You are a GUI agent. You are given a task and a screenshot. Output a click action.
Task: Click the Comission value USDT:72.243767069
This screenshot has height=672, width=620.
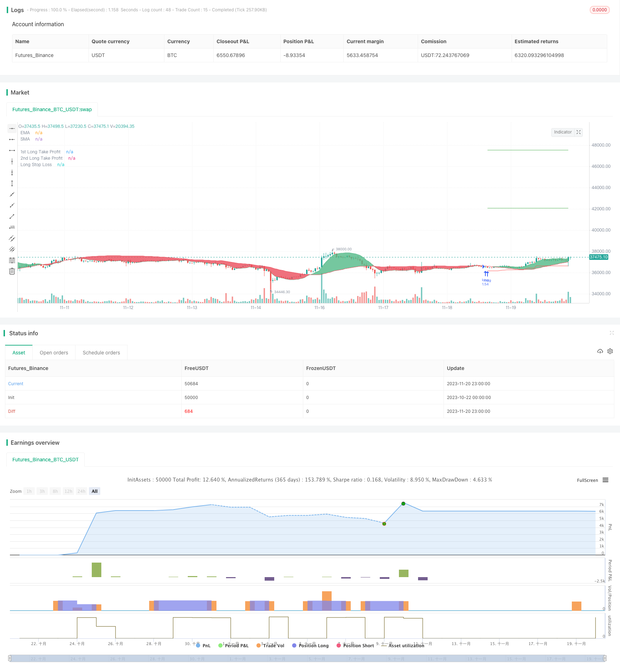445,55
